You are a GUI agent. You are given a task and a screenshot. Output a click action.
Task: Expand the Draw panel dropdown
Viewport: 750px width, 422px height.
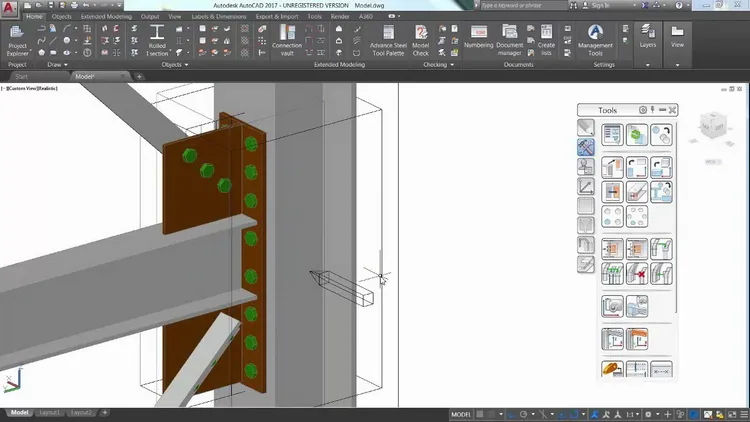57,65
